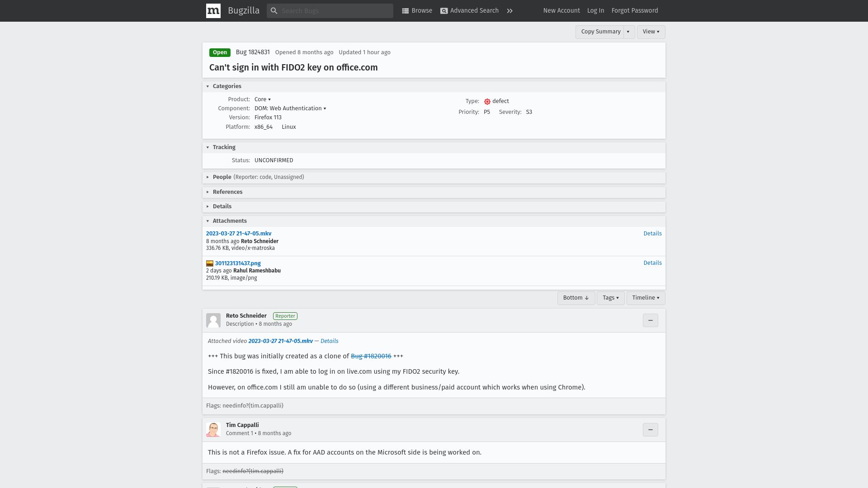Open attachment 301123131437.png
This screenshot has width=868, height=488.
(238, 263)
